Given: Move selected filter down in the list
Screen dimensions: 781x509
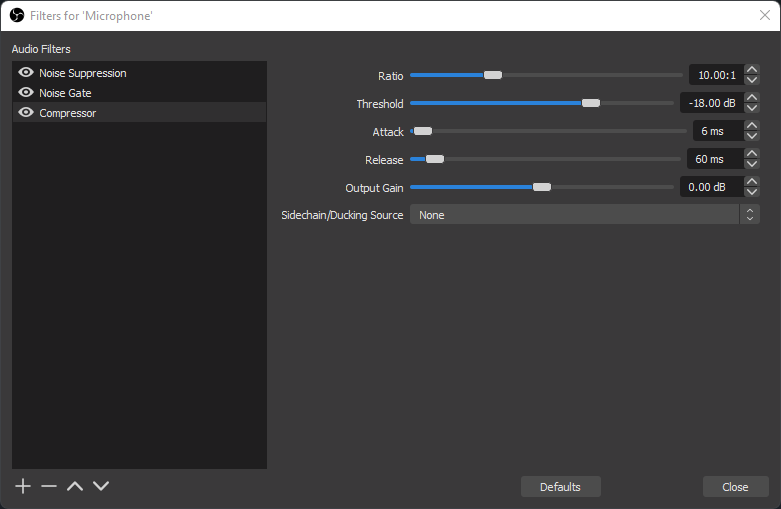Looking at the screenshot, I should coord(101,486).
